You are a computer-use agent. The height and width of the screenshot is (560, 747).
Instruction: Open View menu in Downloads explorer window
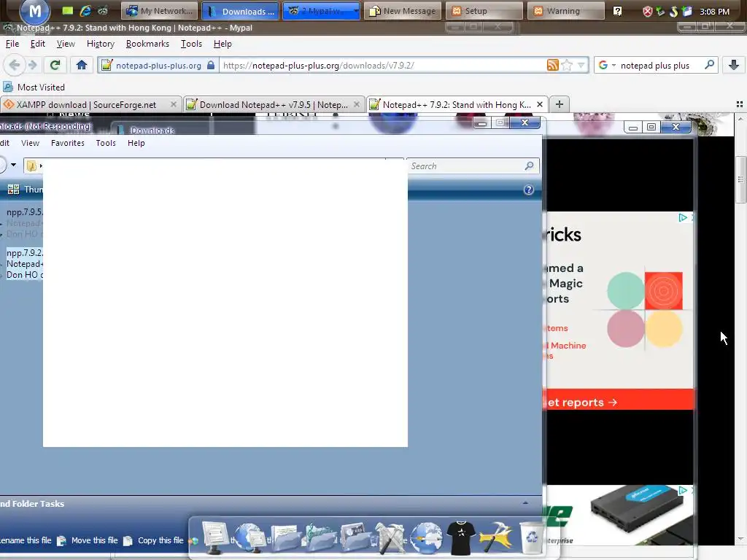click(30, 143)
